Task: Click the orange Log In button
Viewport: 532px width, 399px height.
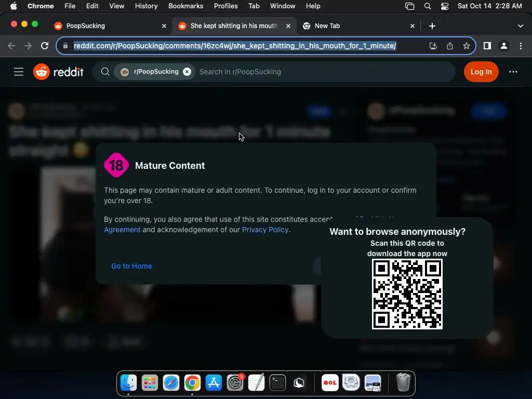Action: coord(481,72)
